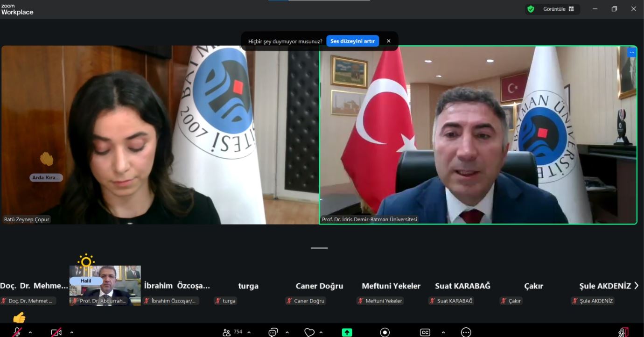This screenshot has height=337, width=644.
Task: Open options on İdris Demir's video tile
Action: point(632,52)
